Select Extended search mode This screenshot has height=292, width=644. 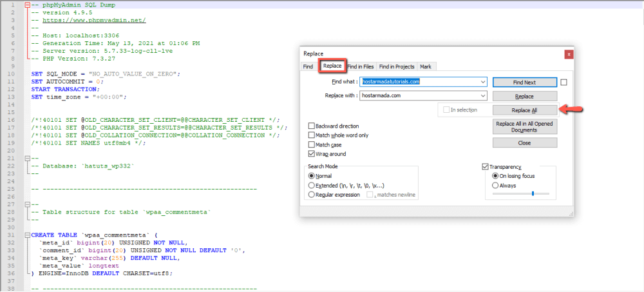click(x=346, y=186)
